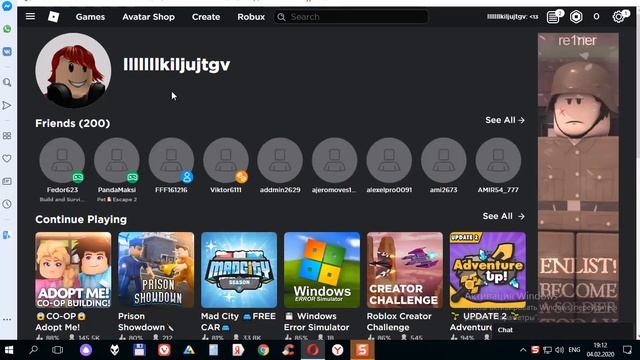Open Google Chrome from the taskbar
Viewport: 640px width, 360px height.
[263, 350]
